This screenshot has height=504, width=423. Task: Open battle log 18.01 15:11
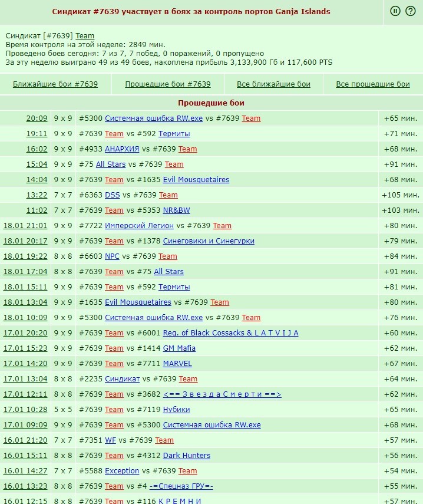coord(25,287)
